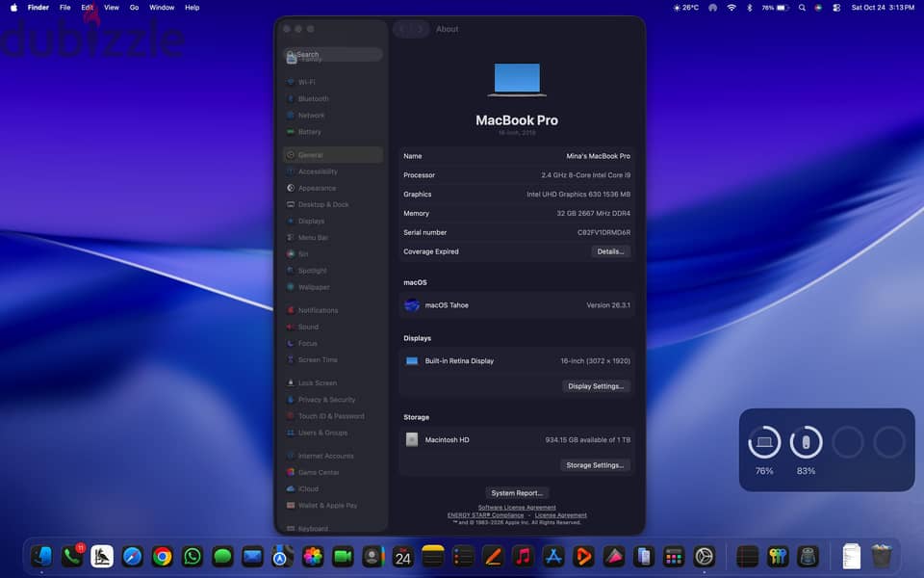Open Display Settings button
The image size is (924, 578).
click(x=596, y=386)
